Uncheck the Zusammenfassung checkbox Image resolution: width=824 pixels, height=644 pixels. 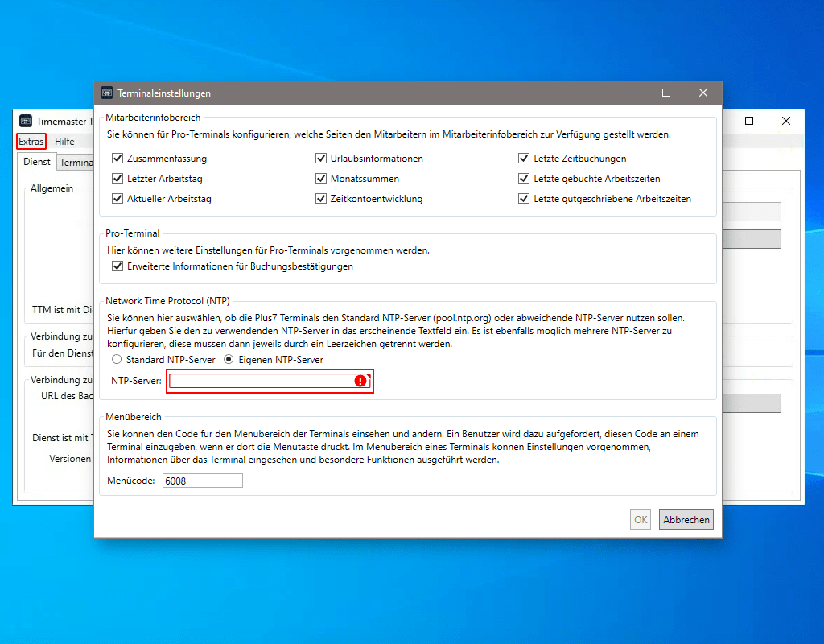117,159
